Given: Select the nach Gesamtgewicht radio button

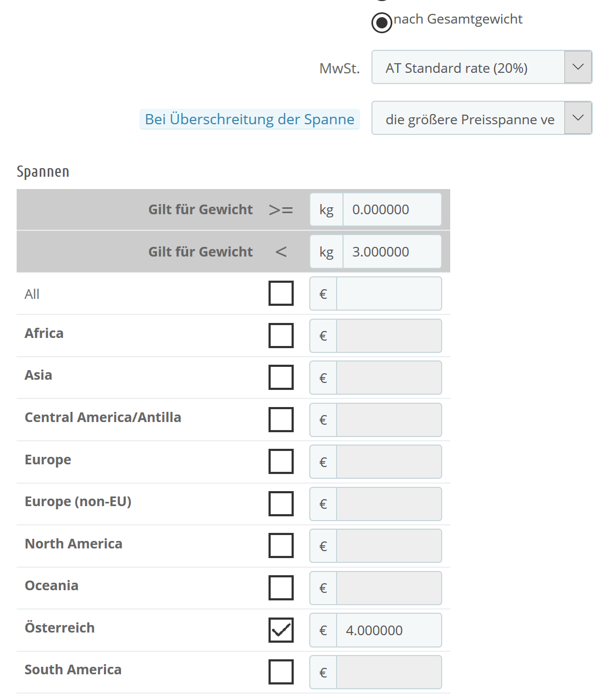Looking at the screenshot, I should tap(382, 22).
